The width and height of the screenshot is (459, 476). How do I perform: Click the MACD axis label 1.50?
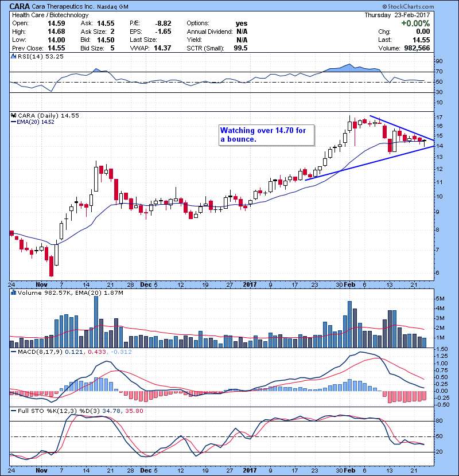[x=442, y=349]
